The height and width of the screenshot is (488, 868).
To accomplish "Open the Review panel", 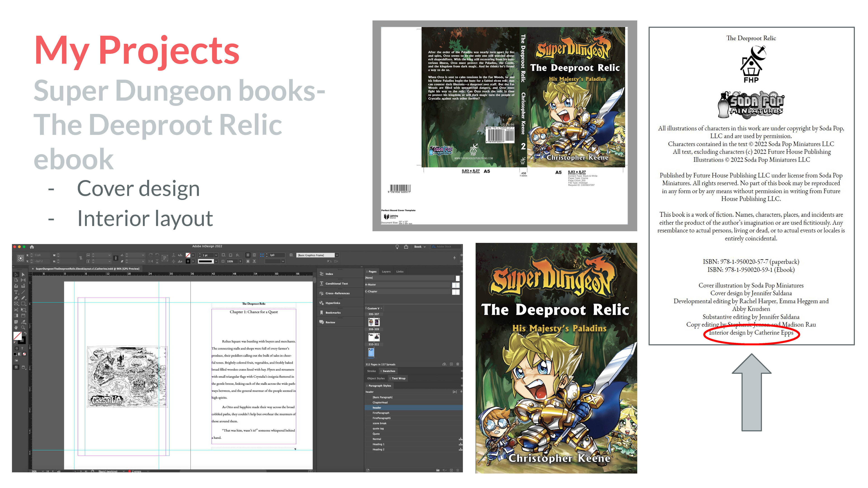I will tap(340, 322).
